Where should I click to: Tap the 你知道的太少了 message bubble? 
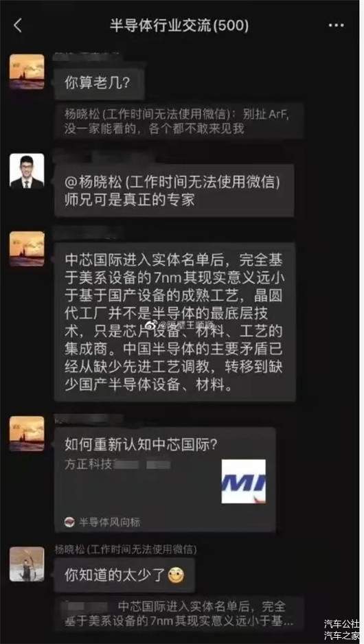click(x=124, y=575)
